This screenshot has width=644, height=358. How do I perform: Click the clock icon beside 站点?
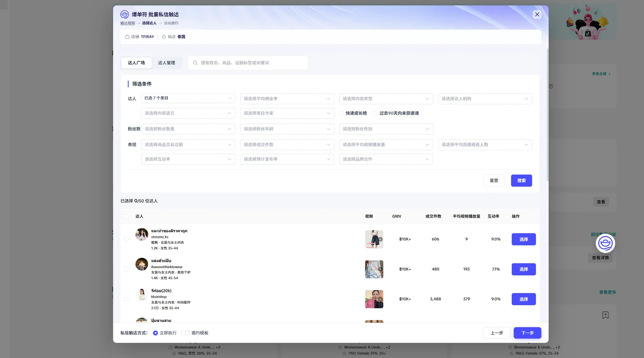[x=164, y=37]
